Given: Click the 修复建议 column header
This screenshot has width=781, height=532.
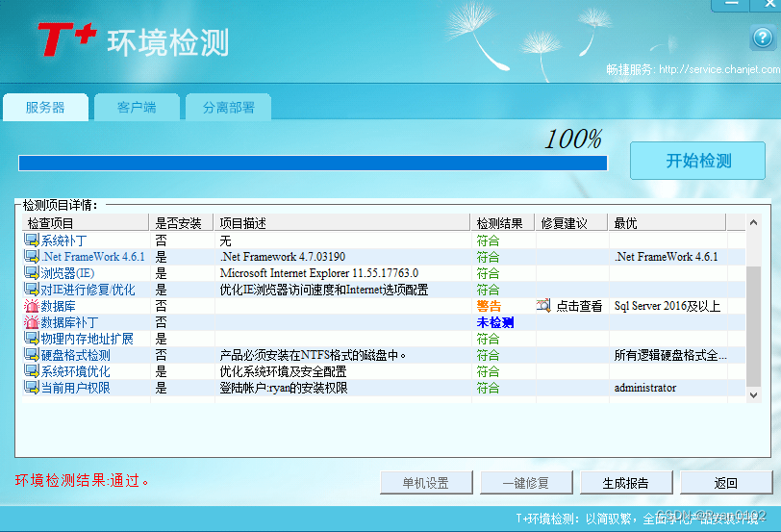Looking at the screenshot, I should [571, 223].
